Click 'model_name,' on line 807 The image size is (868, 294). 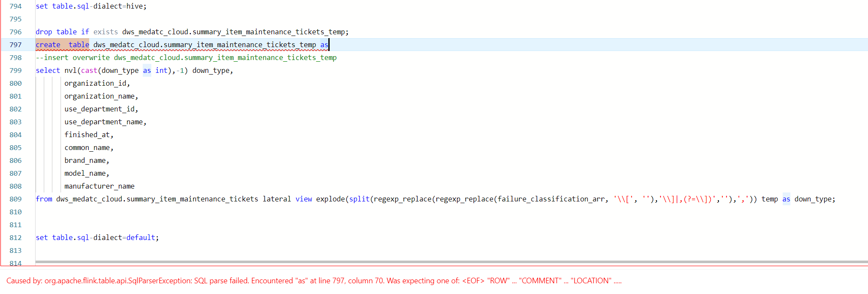[87, 174]
